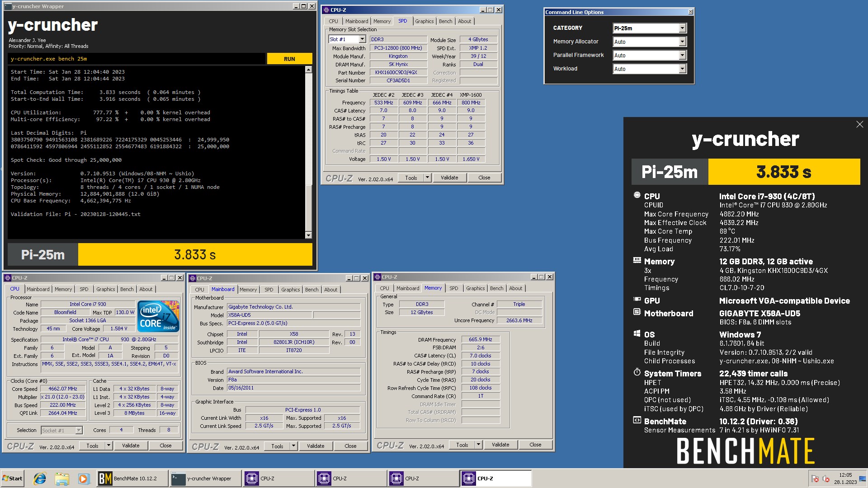
Task: Open the Memory Allocator dropdown
Action: 650,42
